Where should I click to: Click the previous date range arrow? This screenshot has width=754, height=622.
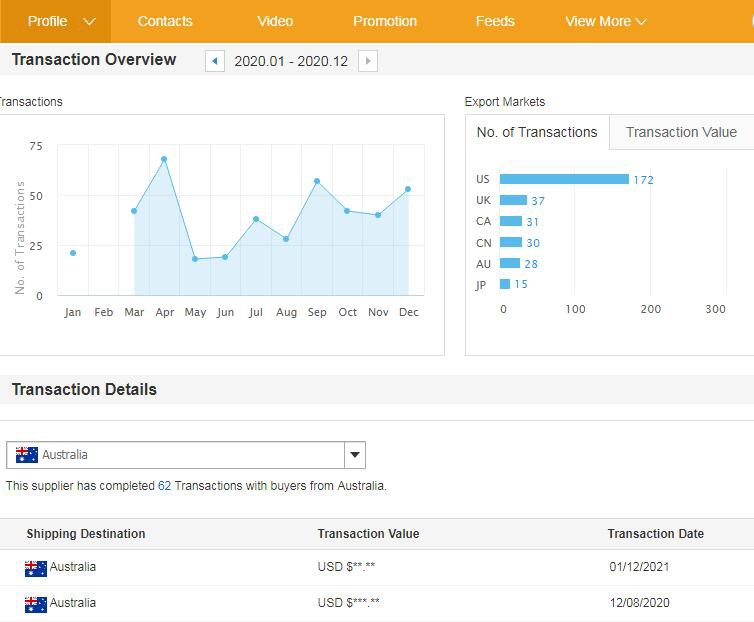pyautogui.click(x=214, y=61)
